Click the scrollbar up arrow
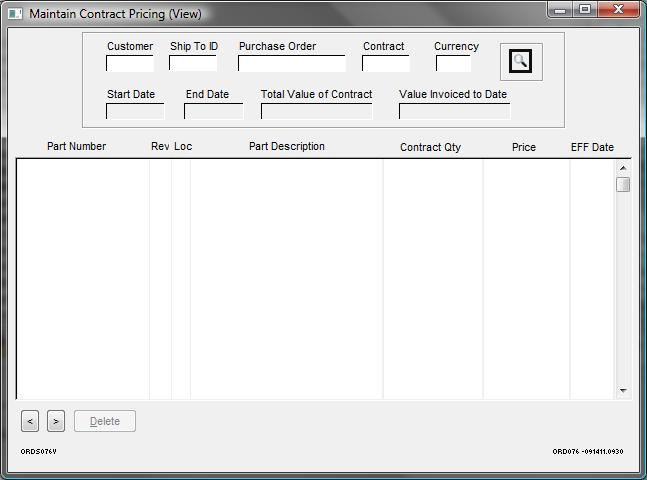The image size is (647, 480). pos(623,168)
